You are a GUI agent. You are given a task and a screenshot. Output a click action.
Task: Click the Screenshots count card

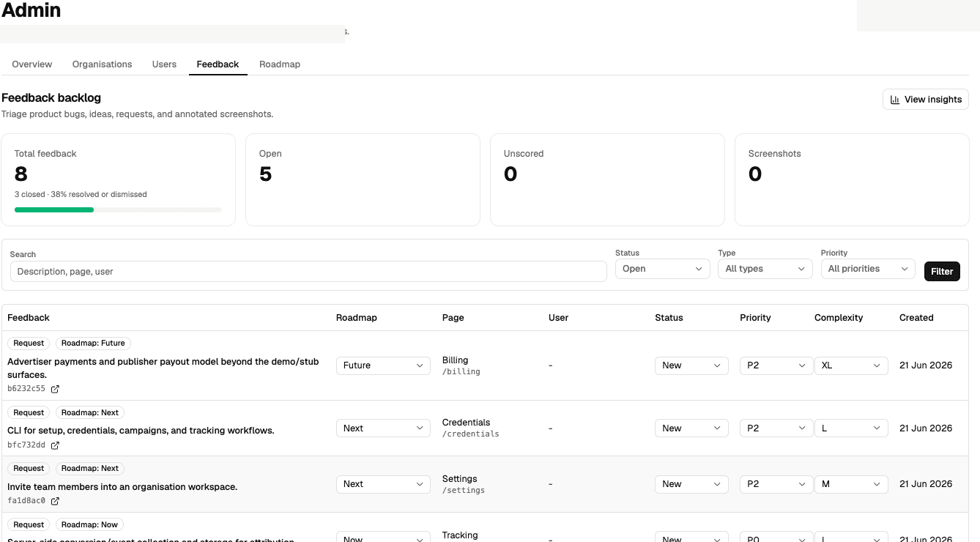coord(852,179)
